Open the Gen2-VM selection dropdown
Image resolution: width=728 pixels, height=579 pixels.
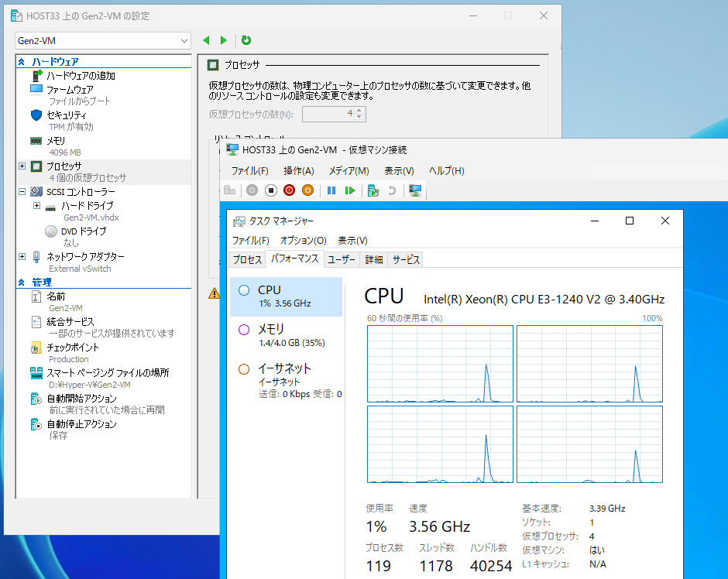tap(184, 40)
